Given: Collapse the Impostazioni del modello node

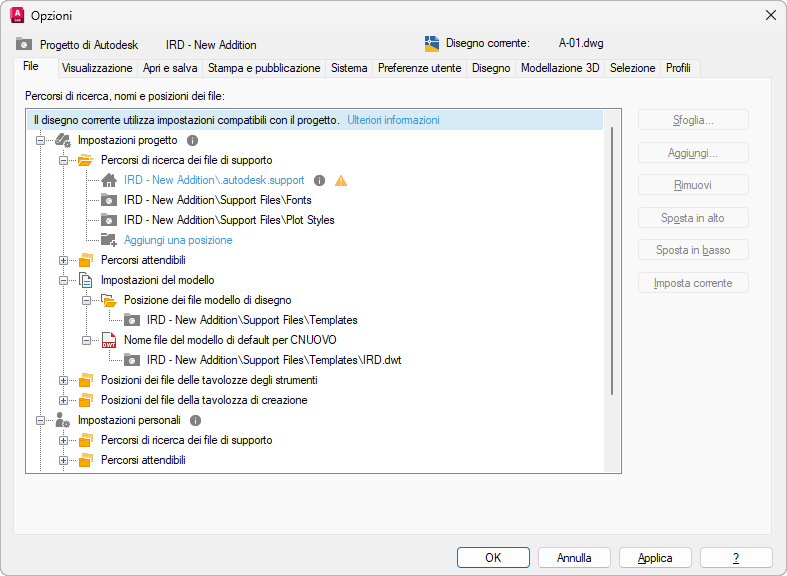Looking at the screenshot, I should tap(63, 280).
